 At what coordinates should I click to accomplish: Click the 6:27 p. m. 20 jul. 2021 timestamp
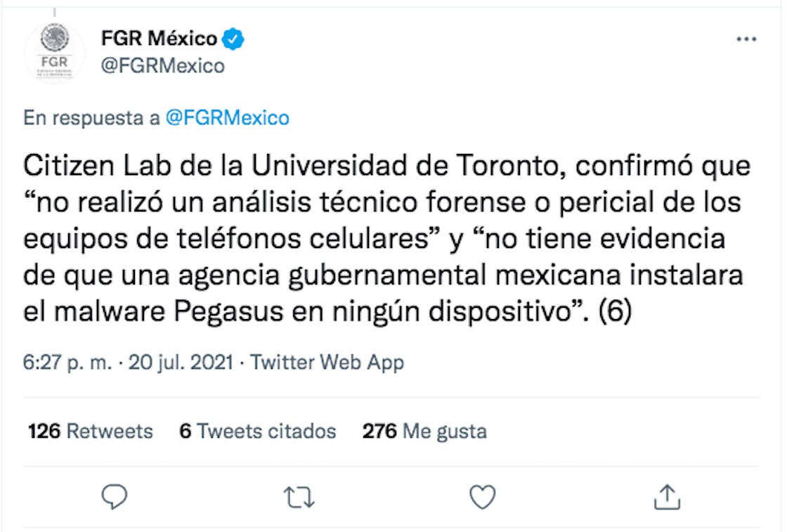[127, 363]
